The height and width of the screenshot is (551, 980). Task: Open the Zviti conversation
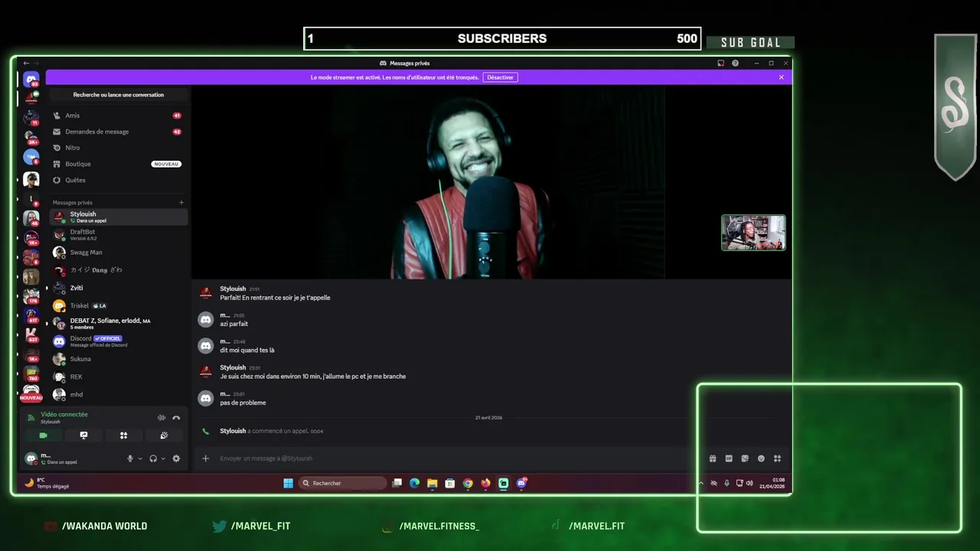118,288
